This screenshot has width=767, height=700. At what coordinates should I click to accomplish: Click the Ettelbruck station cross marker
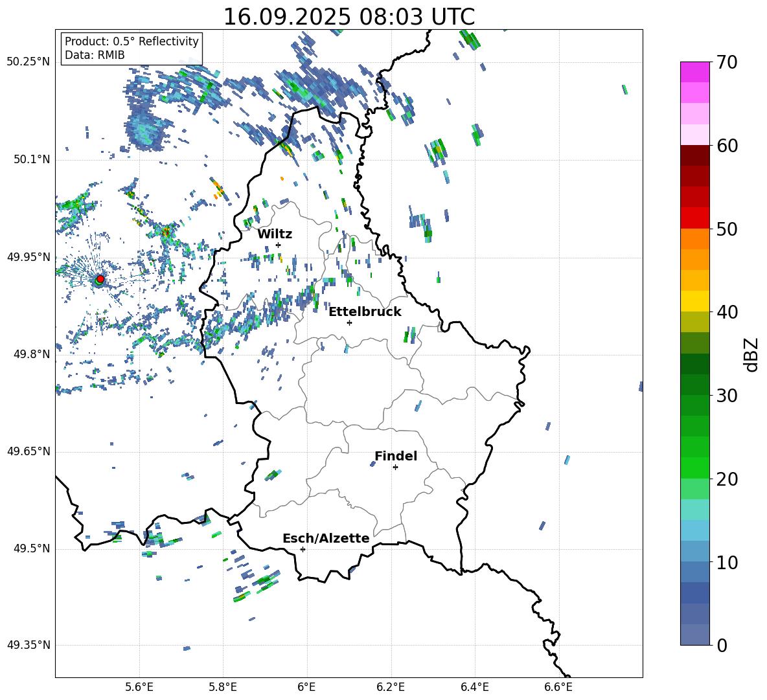(x=349, y=322)
